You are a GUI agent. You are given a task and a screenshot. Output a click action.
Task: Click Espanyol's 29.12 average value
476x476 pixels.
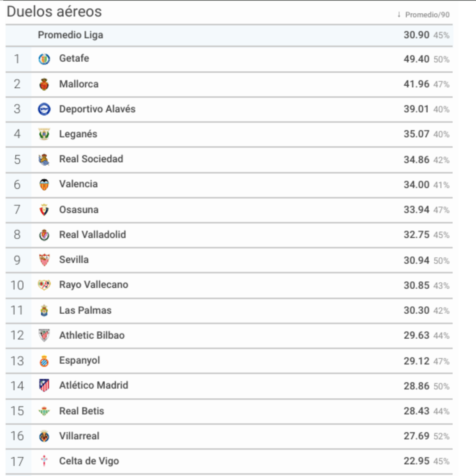coord(416,361)
